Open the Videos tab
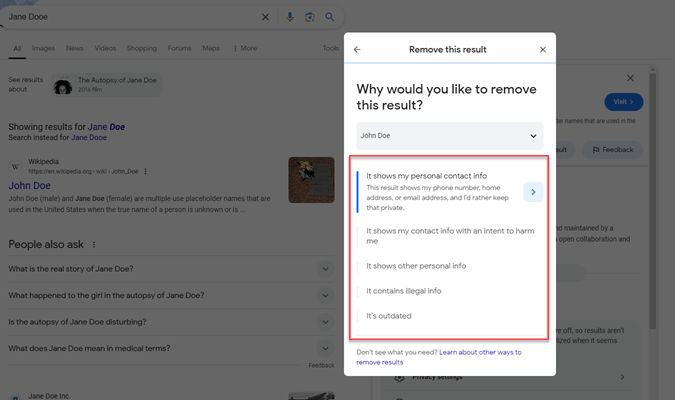This screenshot has width=675, height=400. click(x=105, y=48)
